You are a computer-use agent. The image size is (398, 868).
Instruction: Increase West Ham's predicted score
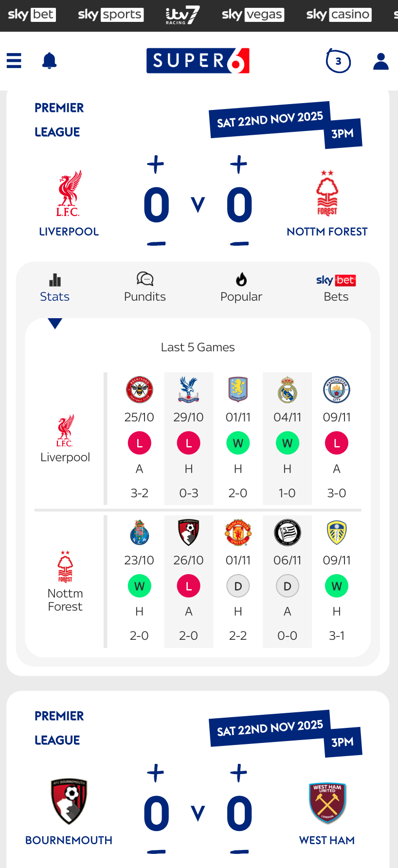click(239, 773)
